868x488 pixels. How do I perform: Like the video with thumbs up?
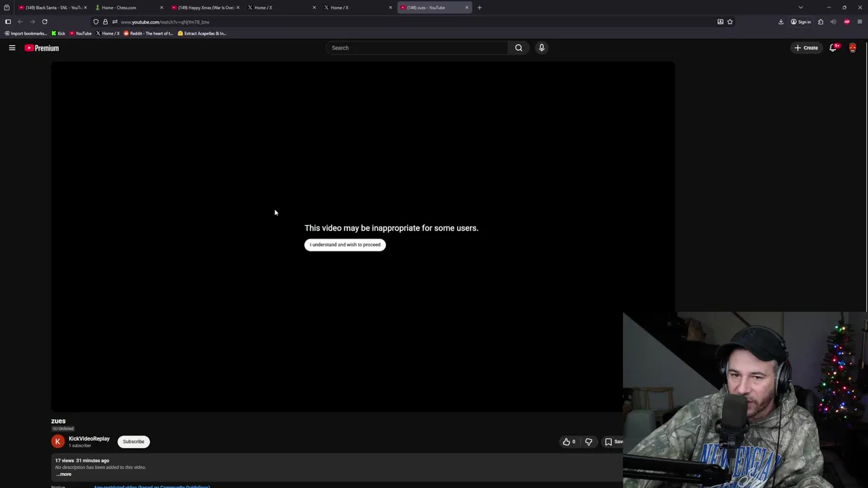[569, 442]
